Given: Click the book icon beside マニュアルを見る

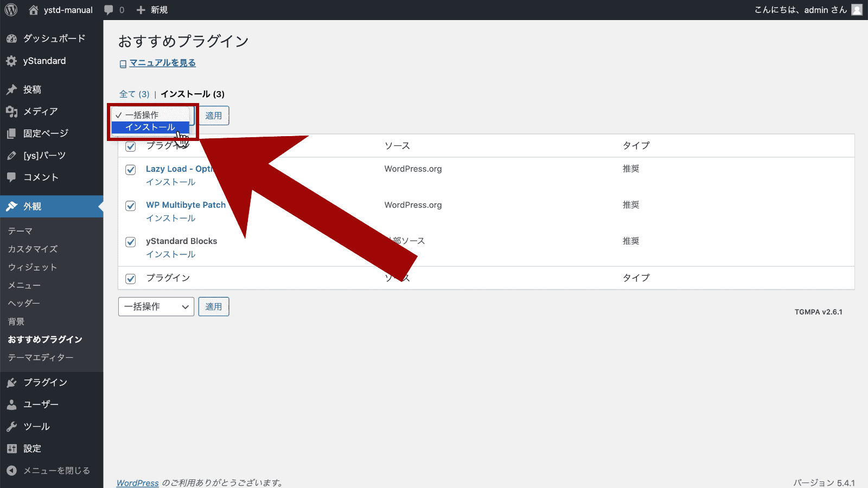Looking at the screenshot, I should click(x=123, y=64).
